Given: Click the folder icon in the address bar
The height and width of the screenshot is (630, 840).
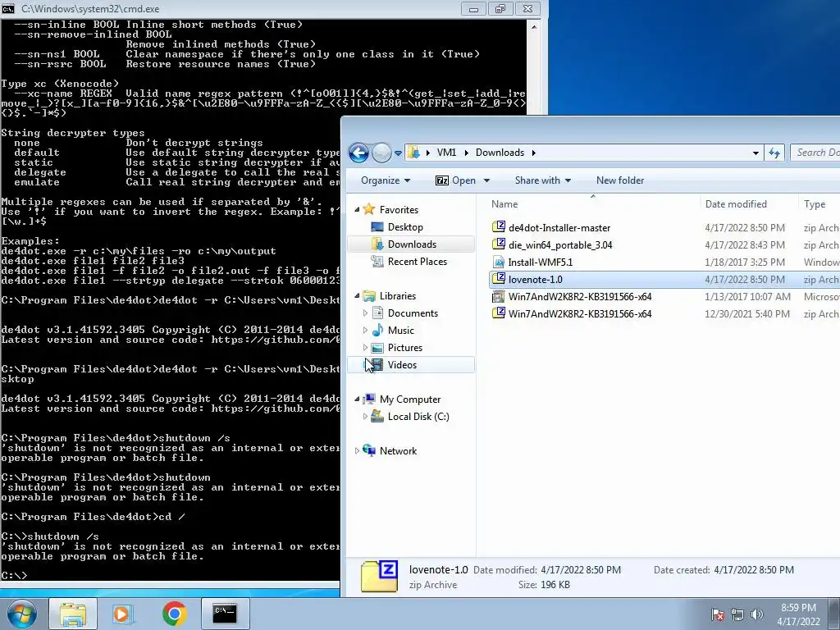Looking at the screenshot, I should (413, 153).
